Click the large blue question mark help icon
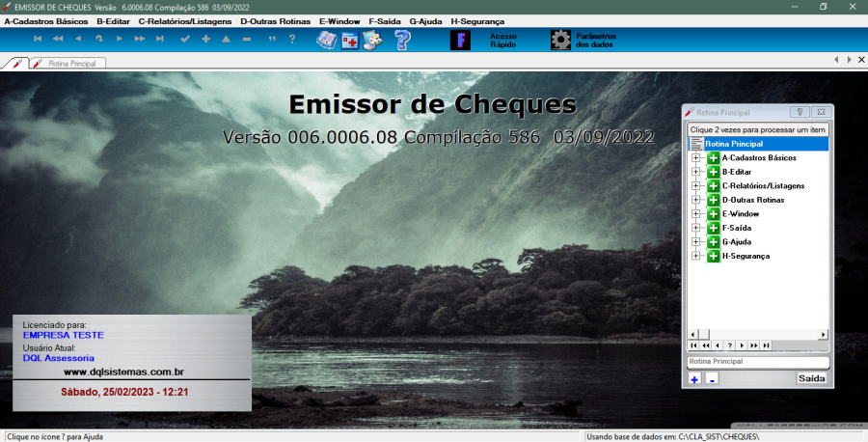Image resolution: width=868 pixels, height=442 pixels. tap(402, 40)
